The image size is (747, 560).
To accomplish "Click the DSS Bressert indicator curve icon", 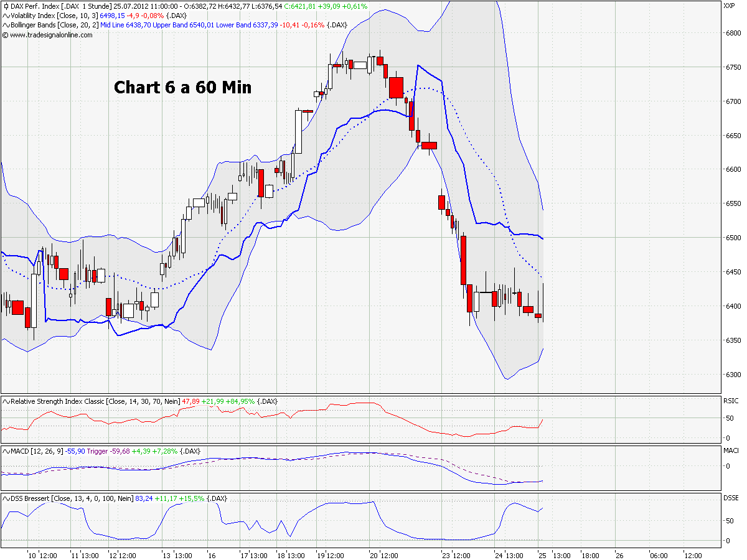I will [6, 497].
